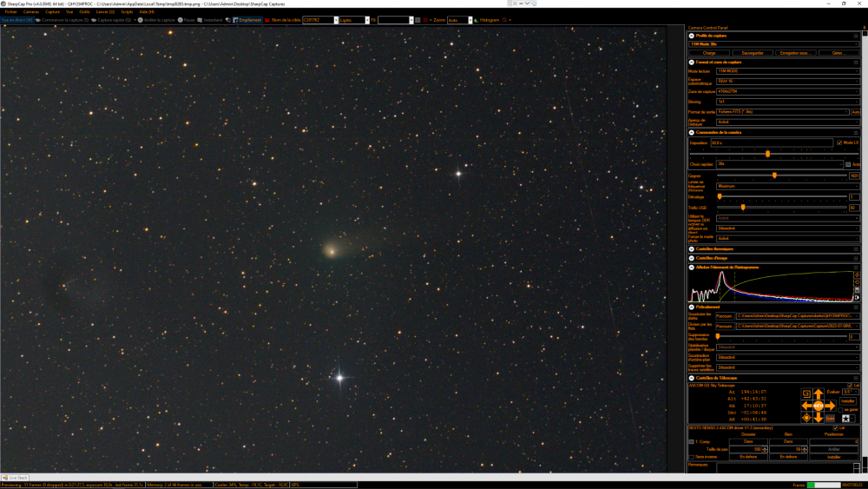Image resolution: width=868 pixels, height=489 pixels.
Task: Toggle the Sens inverse checkbox
Action: [x=692, y=457]
